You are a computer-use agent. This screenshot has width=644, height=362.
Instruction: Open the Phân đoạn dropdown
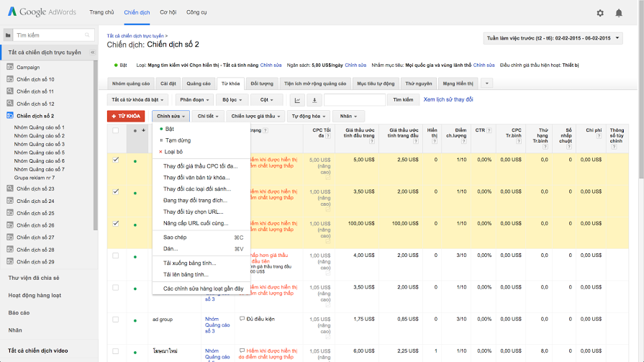pos(194,100)
